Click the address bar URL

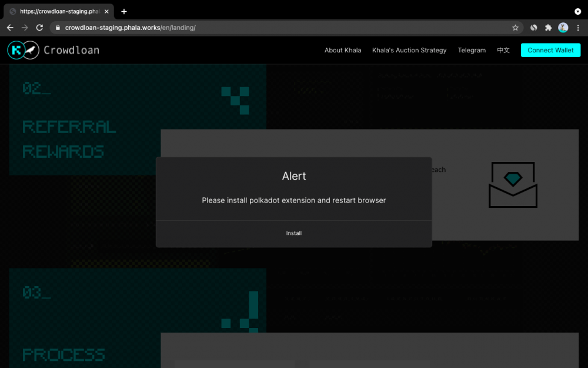pyautogui.click(x=130, y=28)
